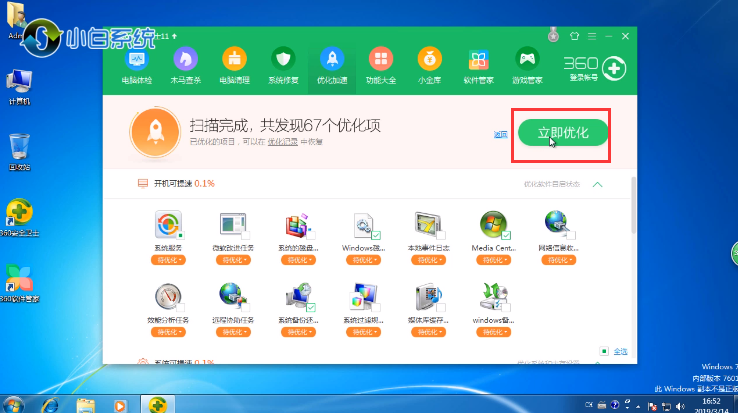
Task: Open the main menu hamburger icon
Action: pos(592,36)
